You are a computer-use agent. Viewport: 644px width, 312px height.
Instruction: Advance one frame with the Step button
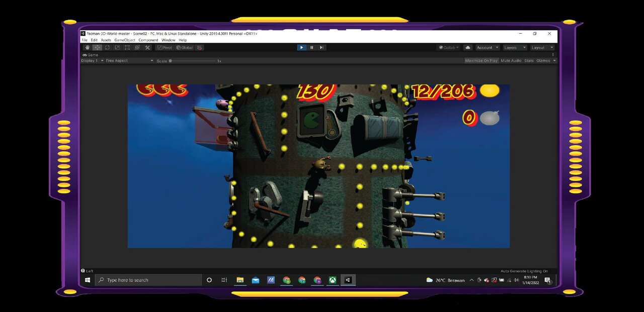[x=321, y=48]
